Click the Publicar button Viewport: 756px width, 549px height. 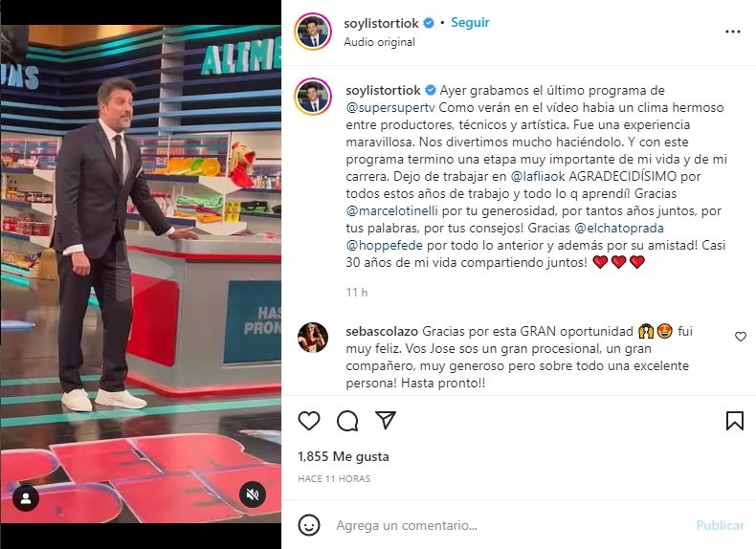click(x=720, y=525)
